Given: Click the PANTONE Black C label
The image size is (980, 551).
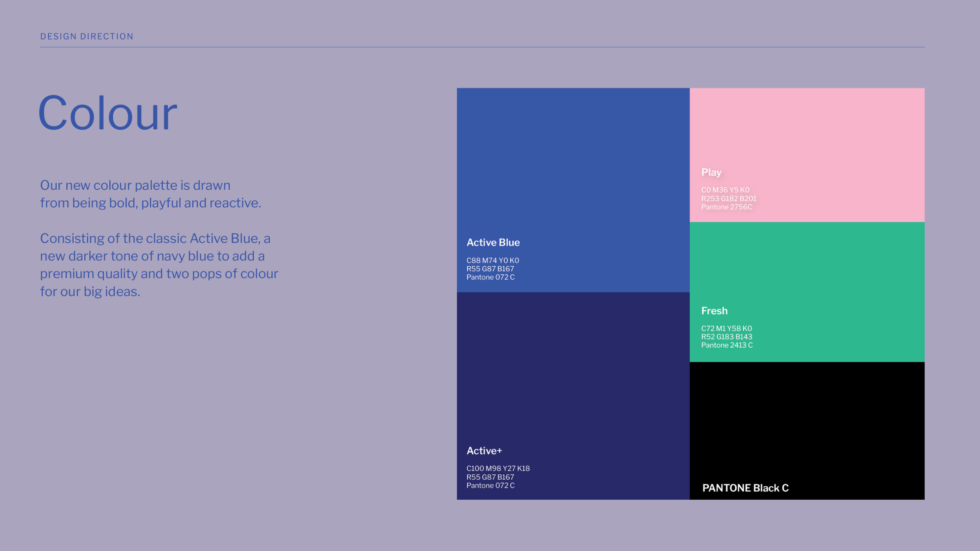Looking at the screenshot, I should pyautogui.click(x=745, y=488).
